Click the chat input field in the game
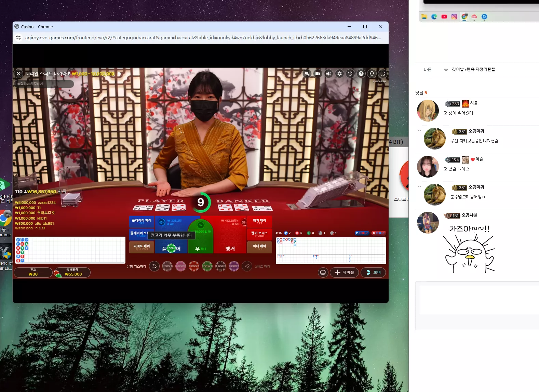This screenshot has width=539, height=392. click(44, 84)
